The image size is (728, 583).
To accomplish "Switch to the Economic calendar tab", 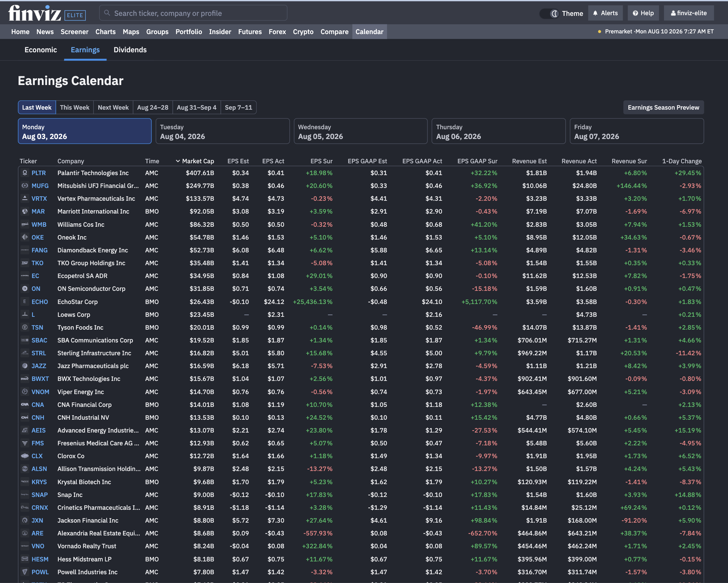I will click(41, 50).
